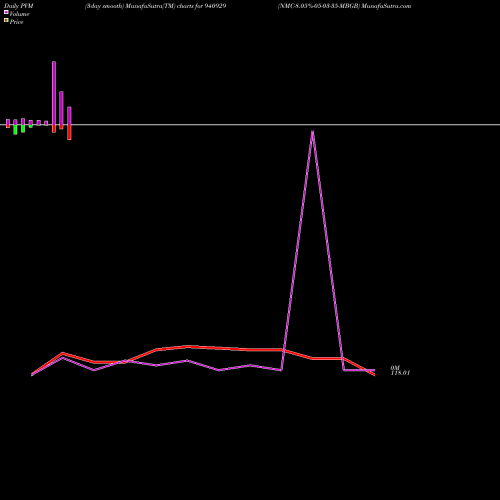This screenshot has height=500, width=500.
Task: Click the '(3day smooth) MunafaSutra(TM) charts for 940929' heading
Action: point(156,6)
